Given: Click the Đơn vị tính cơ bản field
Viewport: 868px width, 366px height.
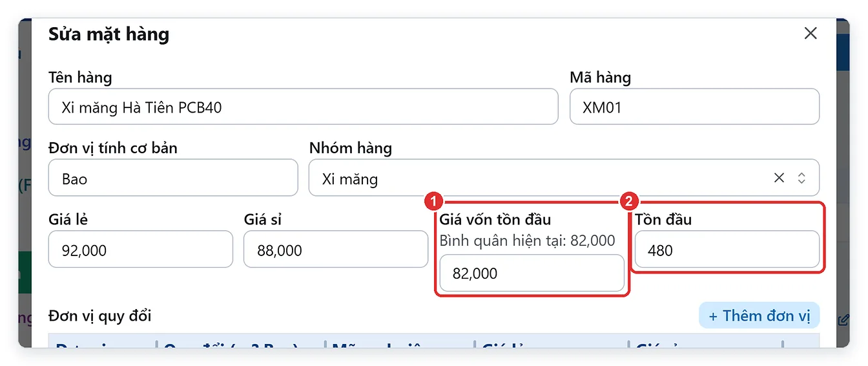Looking at the screenshot, I should click(x=173, y=178).
